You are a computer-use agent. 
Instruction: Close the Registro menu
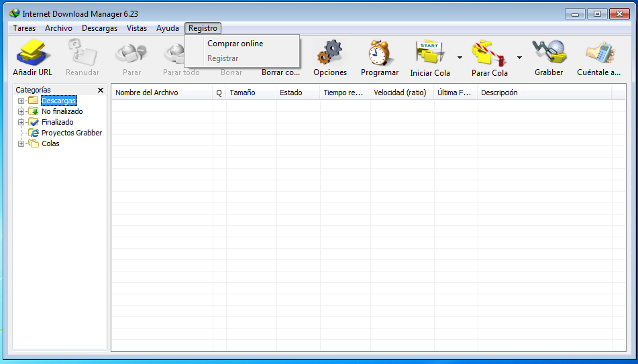point(203,28)
